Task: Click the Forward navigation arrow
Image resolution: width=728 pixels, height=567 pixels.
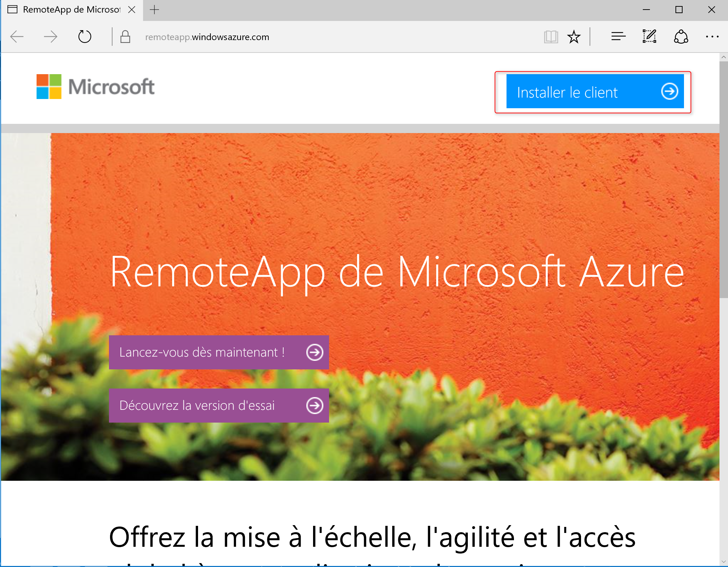Action: (x=50, y=37)
